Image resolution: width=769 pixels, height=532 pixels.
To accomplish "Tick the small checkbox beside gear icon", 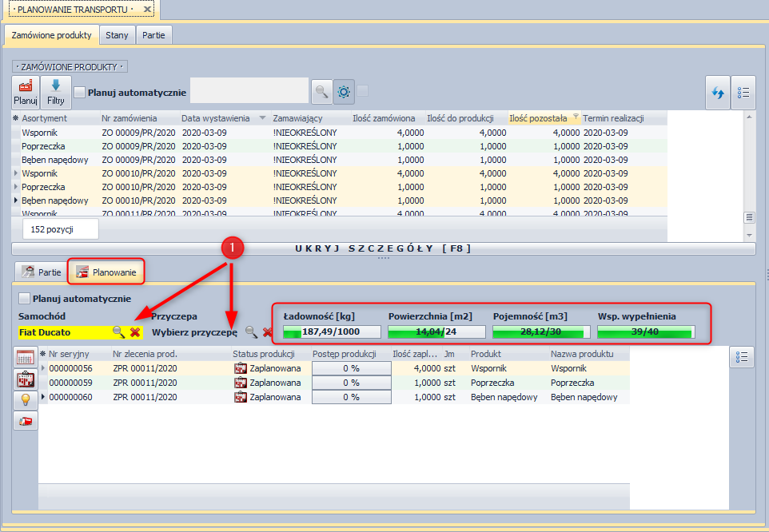I will (x=363, y=91).
